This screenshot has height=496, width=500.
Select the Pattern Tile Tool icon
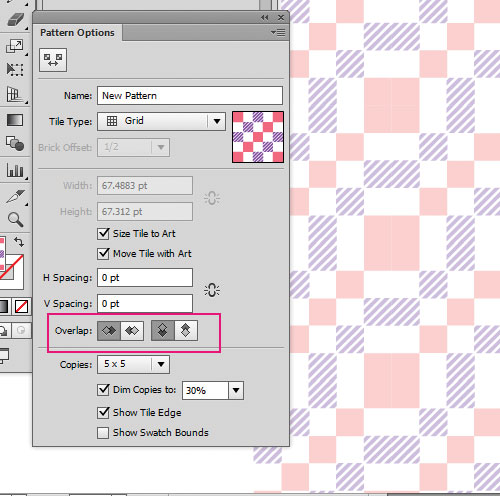(x=53, y=60)
